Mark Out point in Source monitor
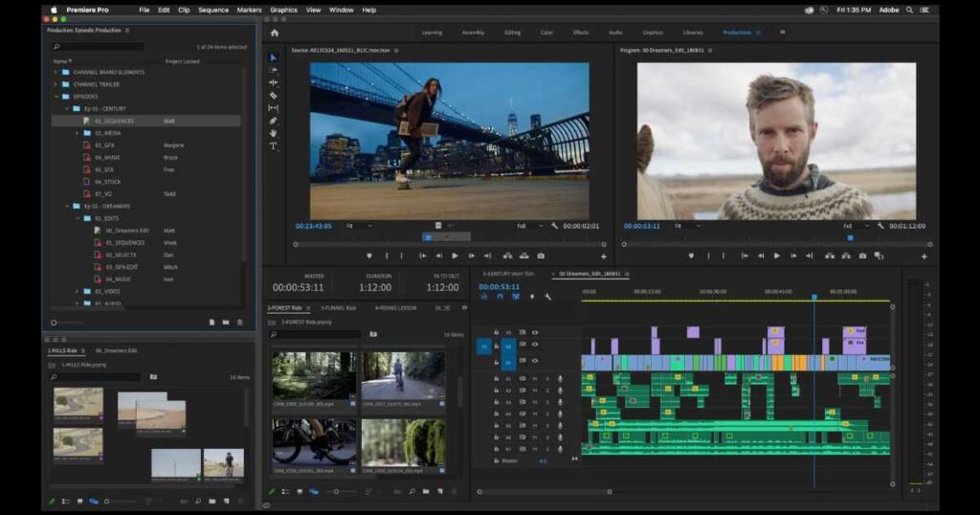Viewport: 980px width, 515px height. point(401,256)
